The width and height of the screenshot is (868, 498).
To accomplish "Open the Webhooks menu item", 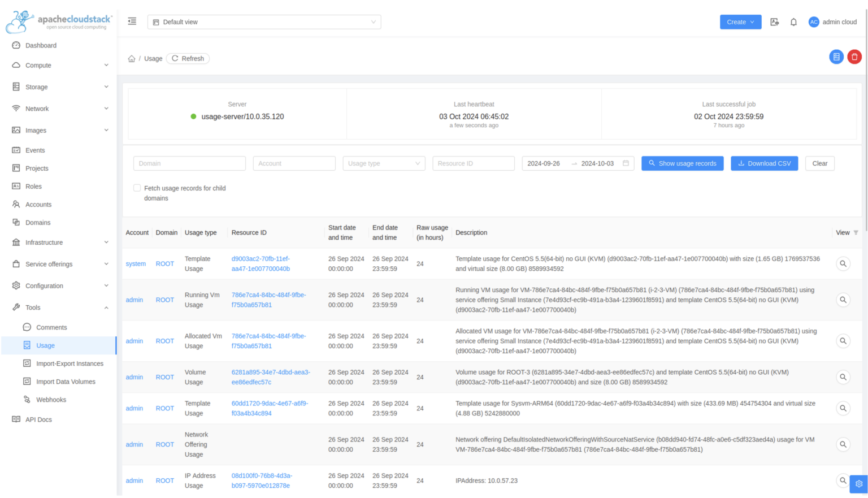I will point(51,400).
